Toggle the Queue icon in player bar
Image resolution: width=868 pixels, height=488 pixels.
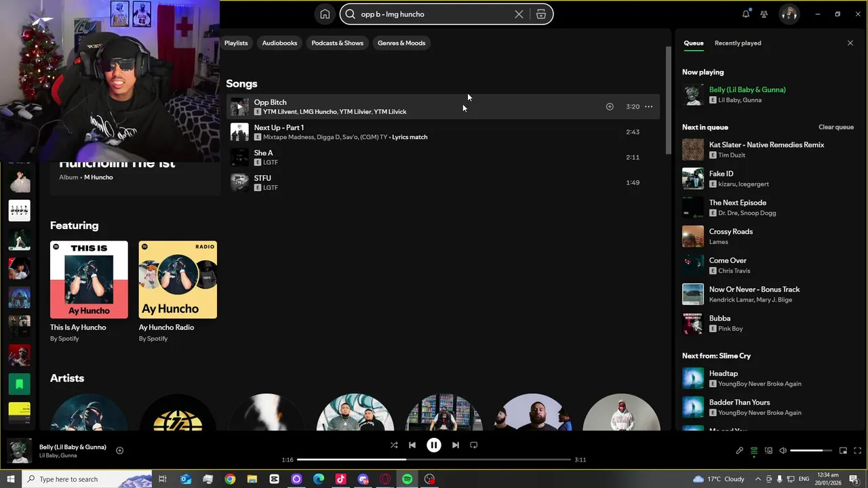[754, 451]
